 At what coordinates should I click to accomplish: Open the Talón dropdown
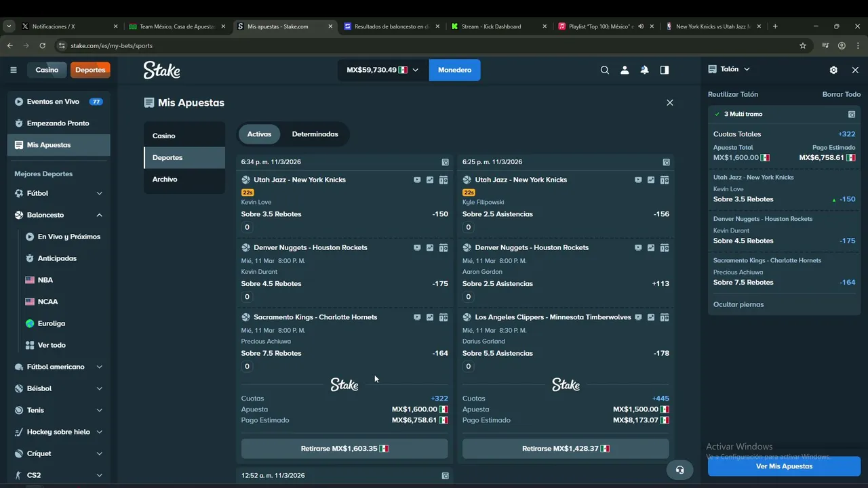[729, 69]
